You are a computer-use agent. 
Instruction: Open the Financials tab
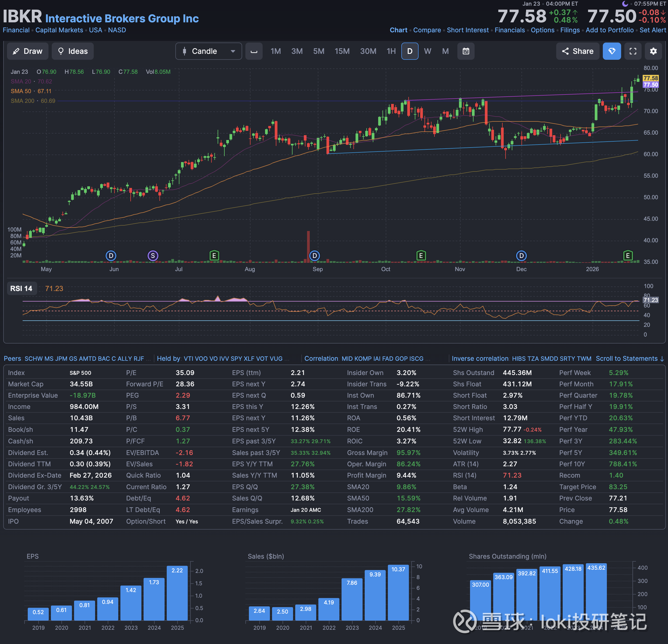coord(510,30)
